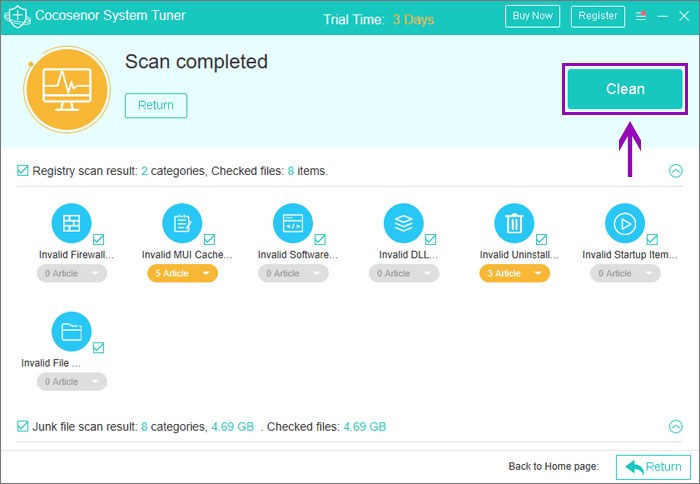700x484 pixels.
Task: Open the hamburger menu icon
Action: [641, 16]
